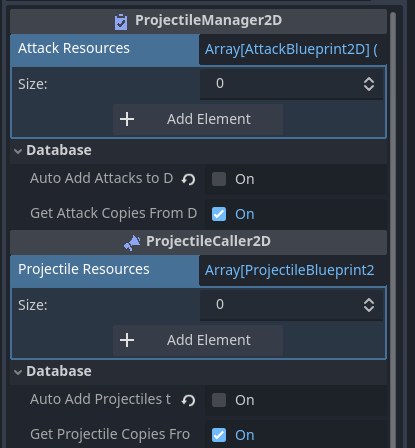Click Size field of Attack Resources

click(x=291, y=84)
